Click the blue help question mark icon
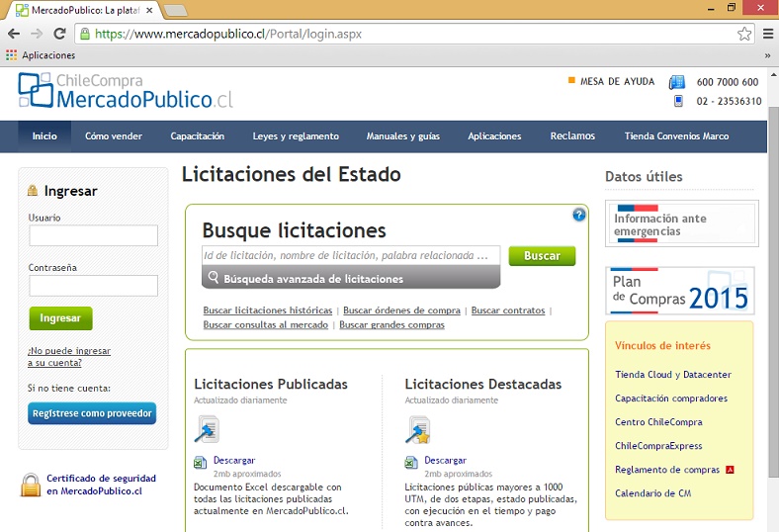The width and height of the screenshot is (779, 532). pyautogui.click(x=579, y=215)
